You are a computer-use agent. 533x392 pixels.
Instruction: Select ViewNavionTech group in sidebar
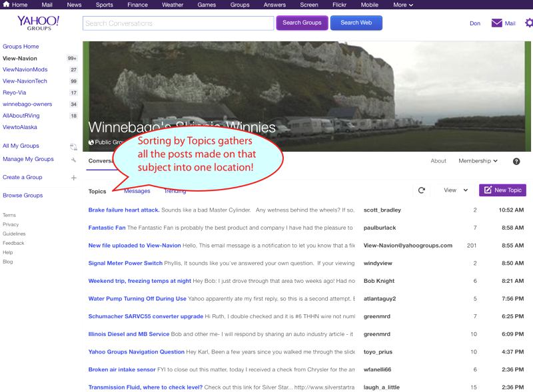(25, 81)
